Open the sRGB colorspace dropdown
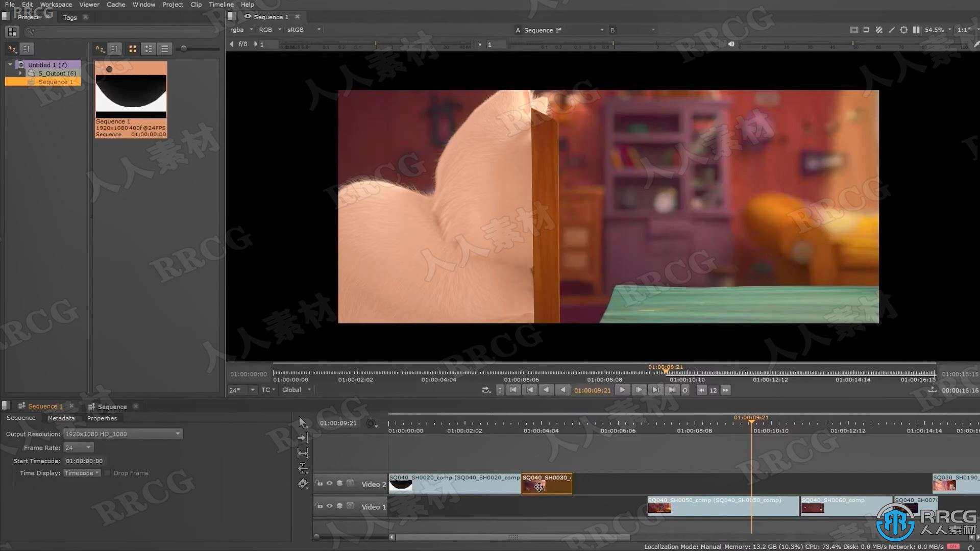980x551 pixels. [x=304, y=30]
